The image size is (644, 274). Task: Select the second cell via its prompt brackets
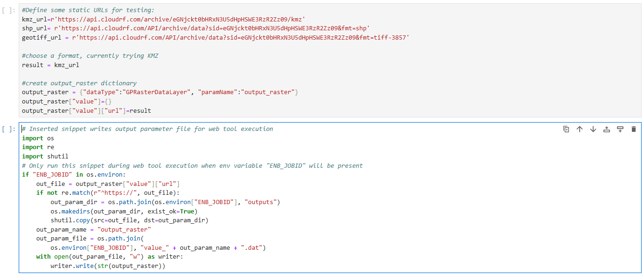[x=9, y=129]
